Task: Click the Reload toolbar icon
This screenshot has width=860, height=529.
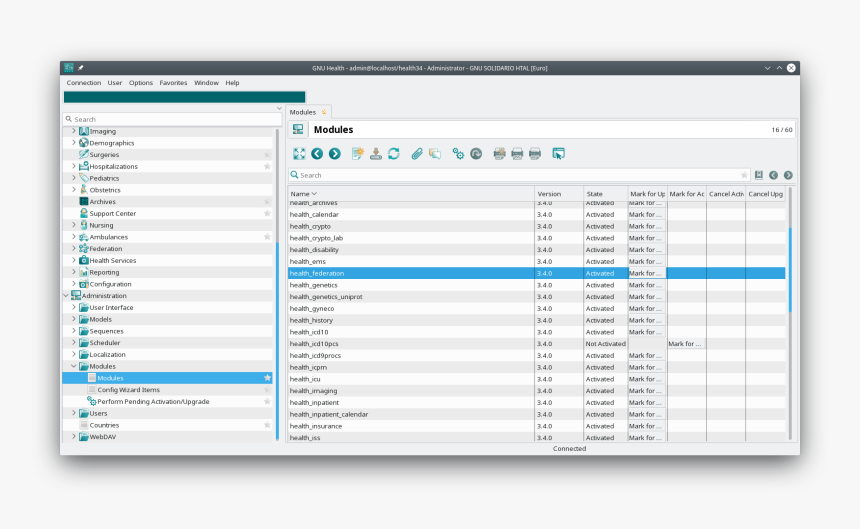Action: [394, 154]
